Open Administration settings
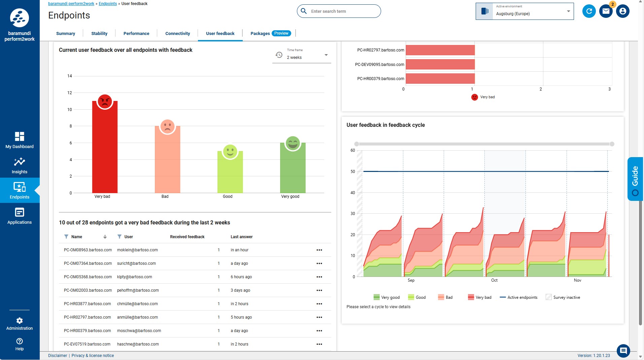 (20, 324)
